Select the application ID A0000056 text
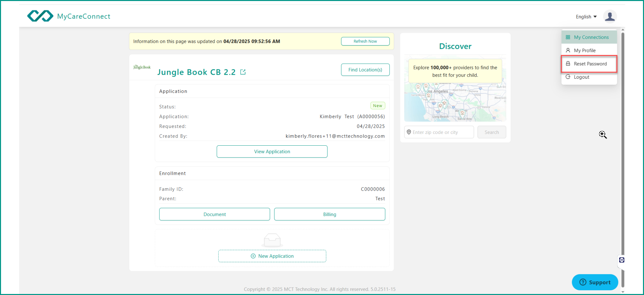The width and height of the screenshot is (644, 295). pos(371,117)
